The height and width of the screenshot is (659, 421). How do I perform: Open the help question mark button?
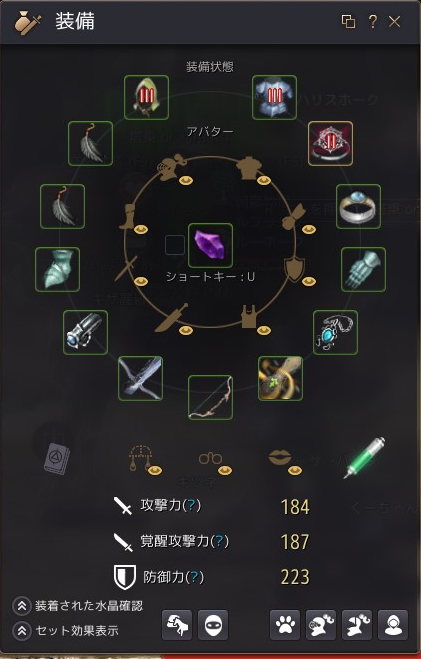coord(372,21)
